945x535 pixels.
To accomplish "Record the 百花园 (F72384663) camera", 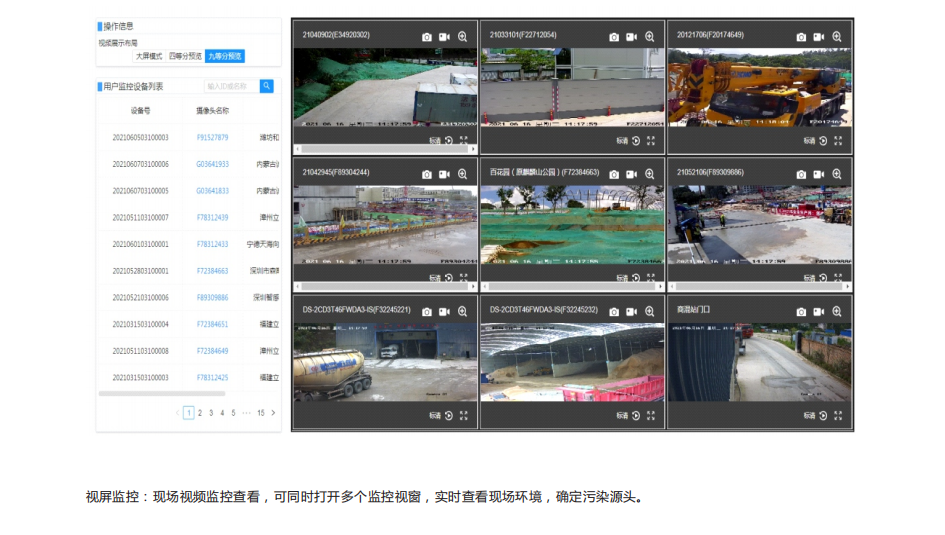I will point(631,174).
